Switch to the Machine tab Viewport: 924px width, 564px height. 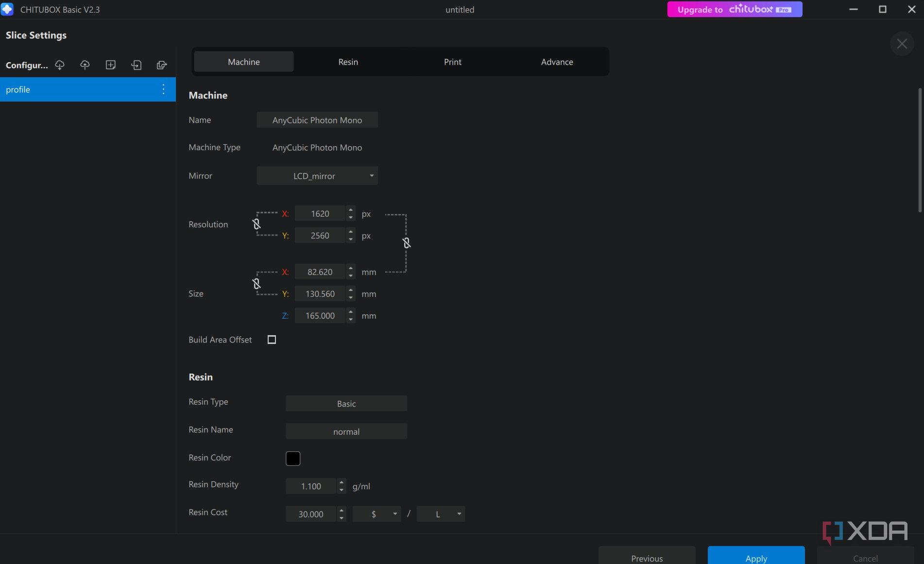244,62
